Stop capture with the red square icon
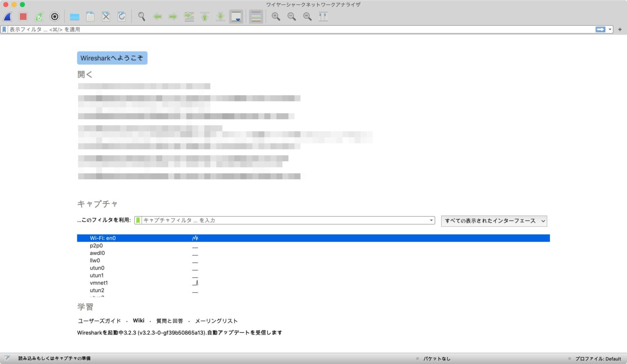This screenshot has height=364, width=627. (23, 17)
